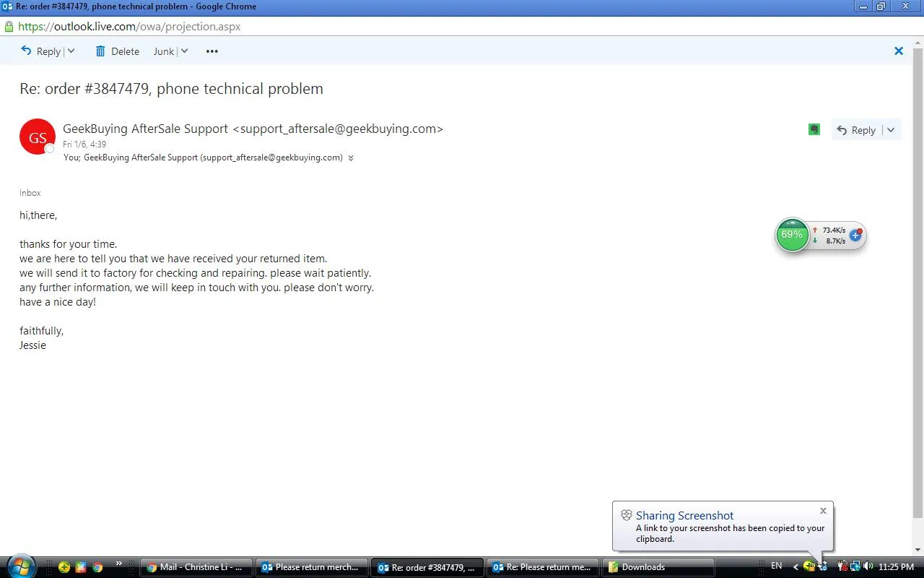The width and height of the screenshot is (924, 578).
Task: Click the Delete trash can icon
Action: coord(100,51)
